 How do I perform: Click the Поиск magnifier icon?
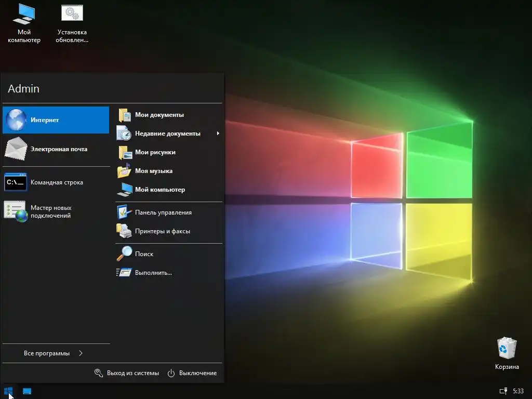[124, 254]
